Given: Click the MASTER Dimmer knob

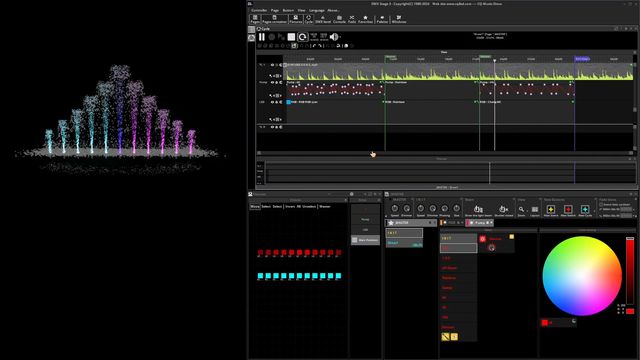Looking at the screenshot, I should pyautogui.click(x=407, y=209).
